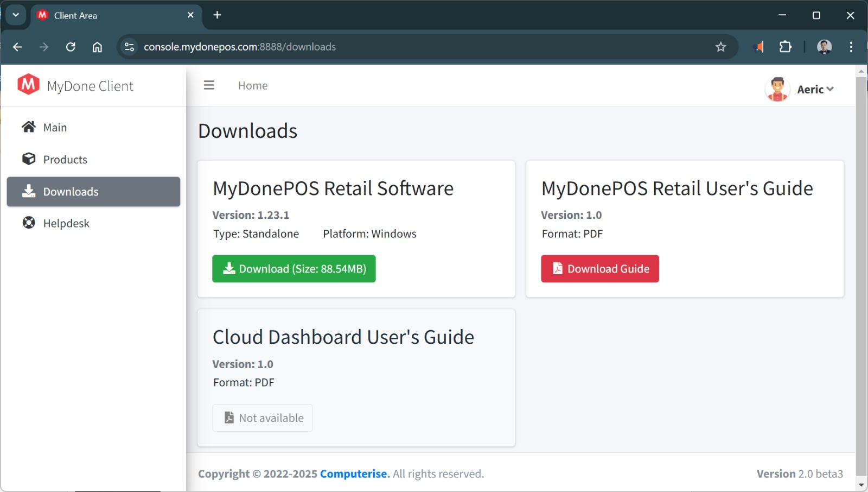Click the scrollbar up arrow

pos(861,71)
